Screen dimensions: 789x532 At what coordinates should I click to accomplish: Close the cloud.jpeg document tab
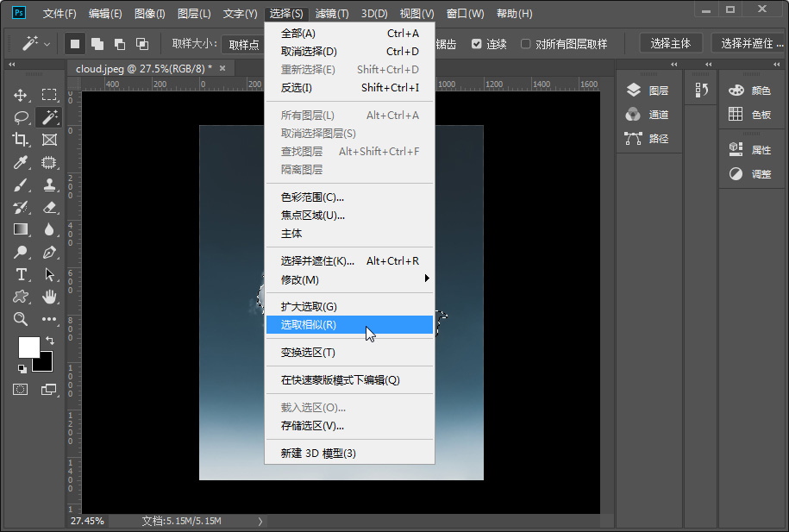[222, 68]
